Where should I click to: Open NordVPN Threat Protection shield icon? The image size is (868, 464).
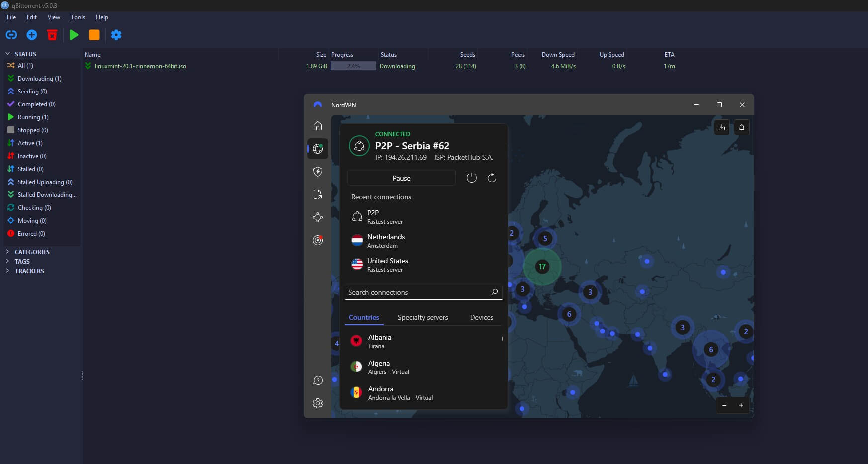[318, 172]
